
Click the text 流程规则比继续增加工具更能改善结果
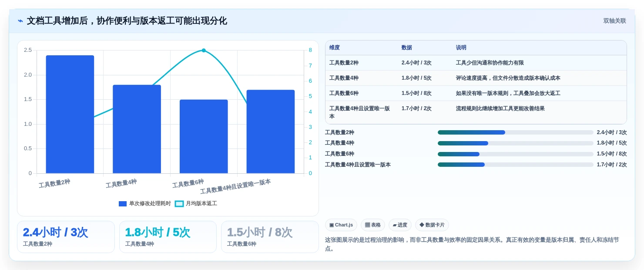[500, 108]
